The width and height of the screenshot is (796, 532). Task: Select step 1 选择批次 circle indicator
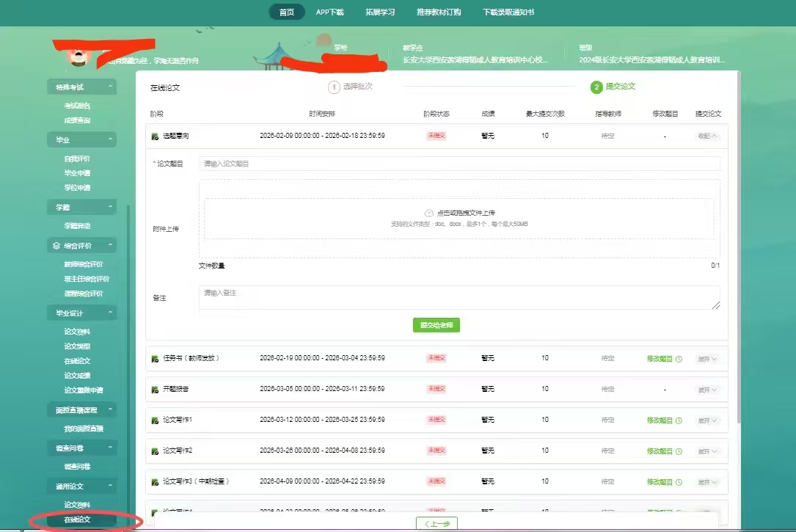tap(334, 87)
